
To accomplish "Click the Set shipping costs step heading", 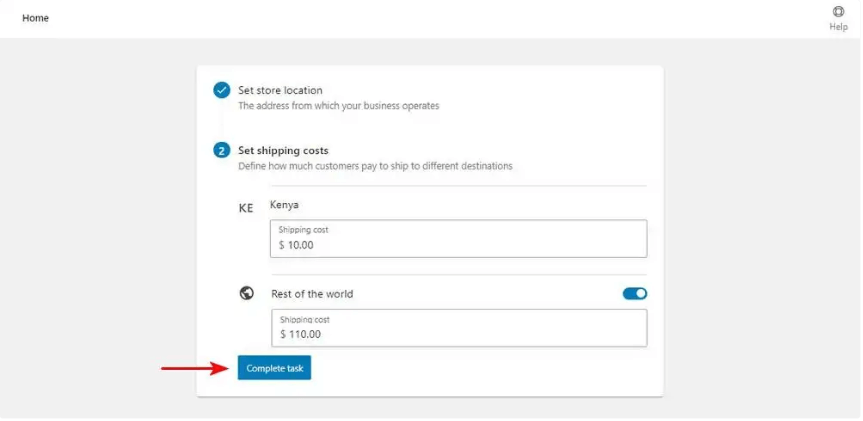I will coord(283,150).
